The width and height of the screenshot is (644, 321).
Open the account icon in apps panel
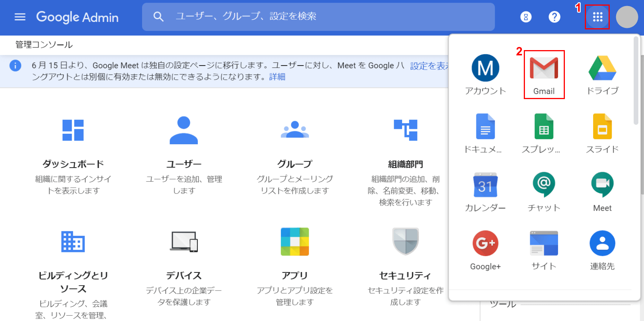coord(485,74)
